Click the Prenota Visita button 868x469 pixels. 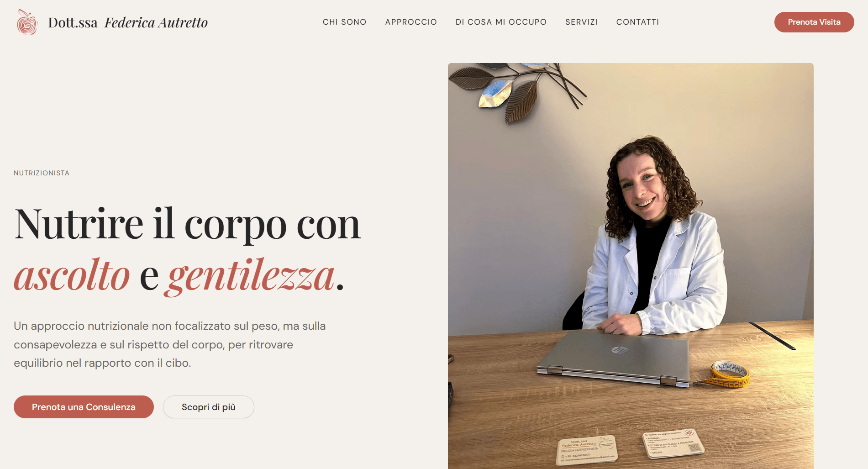point(814,22)
